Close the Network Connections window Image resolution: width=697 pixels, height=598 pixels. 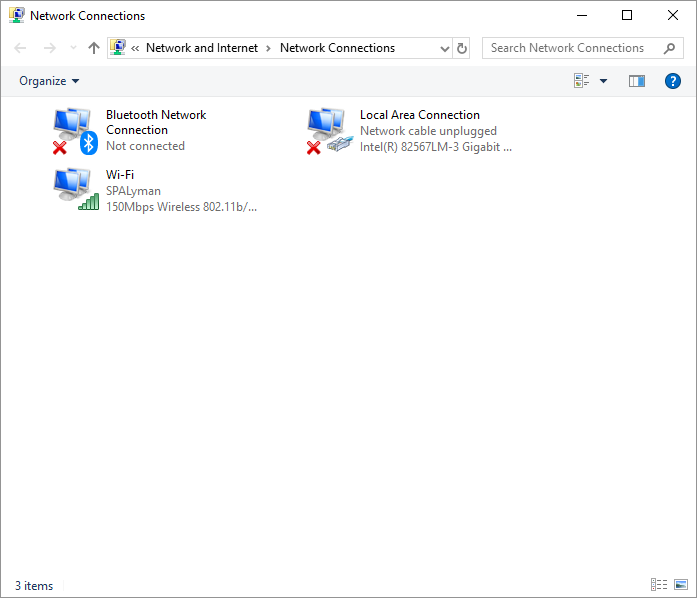(673, 16)
